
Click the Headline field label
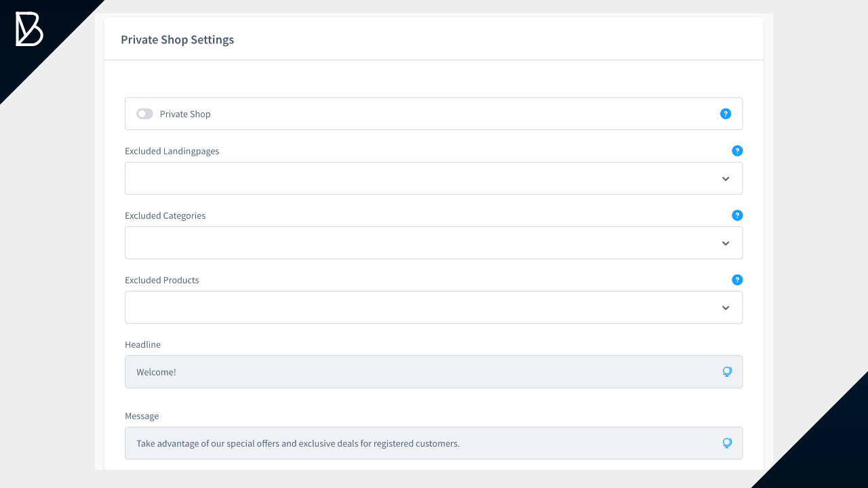tap(142, 344)
